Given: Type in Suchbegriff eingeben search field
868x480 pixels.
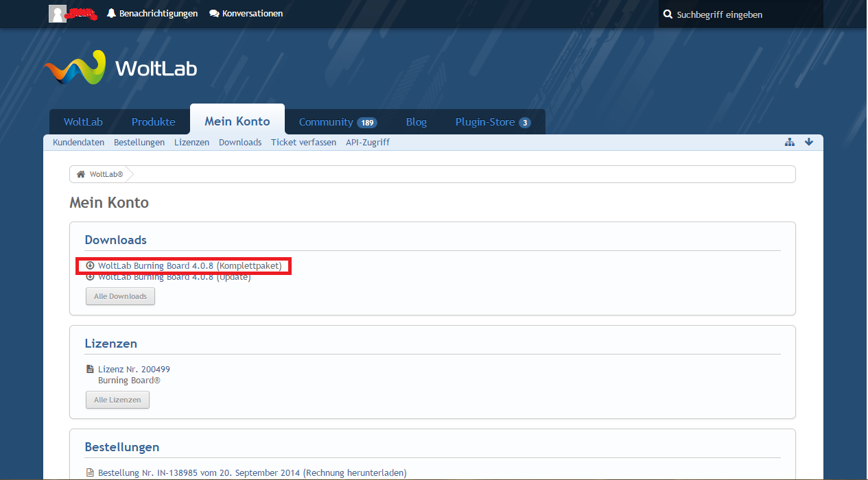Looking at the screenshot, I should pos(744,14).
